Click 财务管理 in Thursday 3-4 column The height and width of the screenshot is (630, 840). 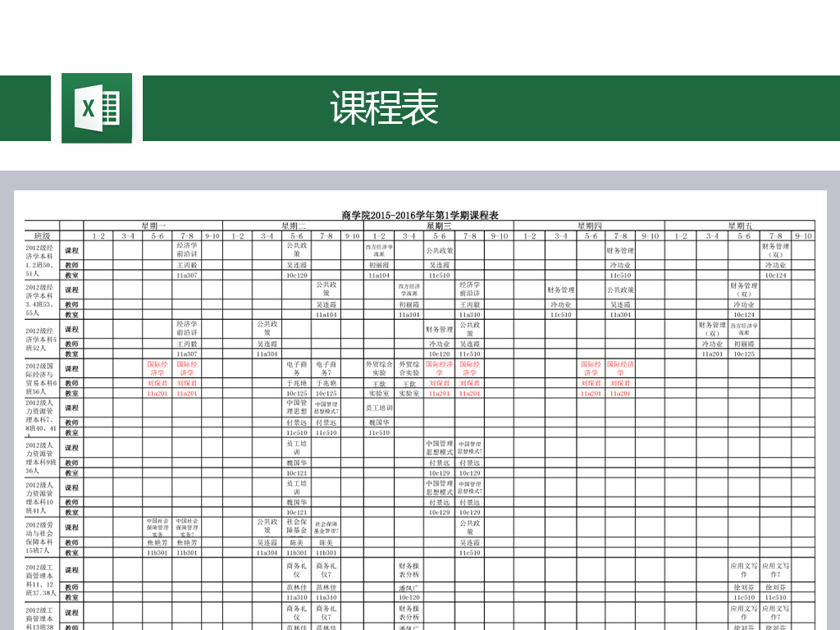[x=561, y=290]
